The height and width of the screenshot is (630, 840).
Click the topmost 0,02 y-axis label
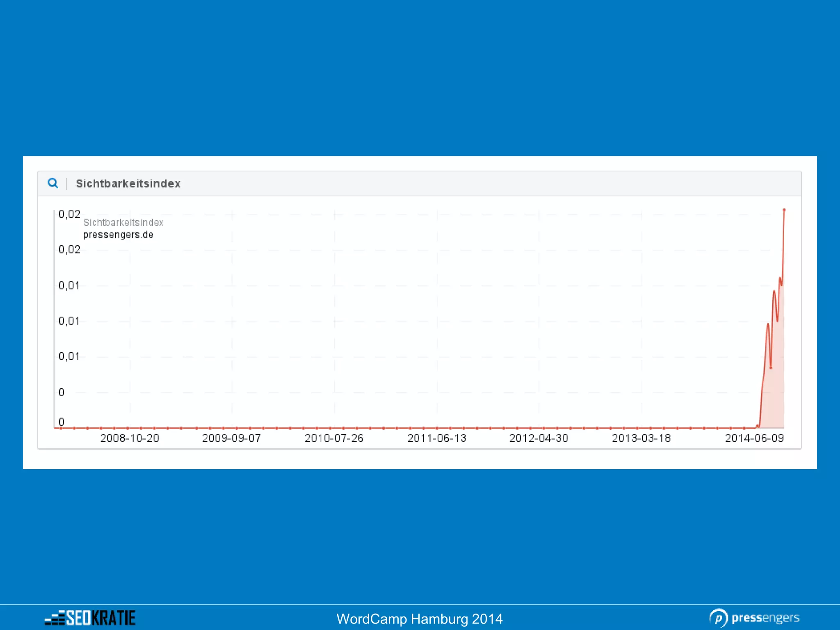coord(69,214)
